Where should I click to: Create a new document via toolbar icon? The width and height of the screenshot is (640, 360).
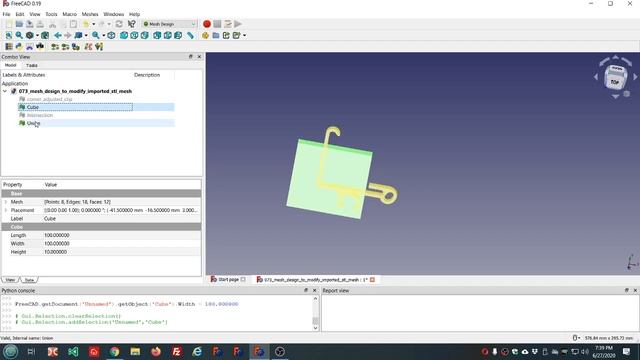9,24
